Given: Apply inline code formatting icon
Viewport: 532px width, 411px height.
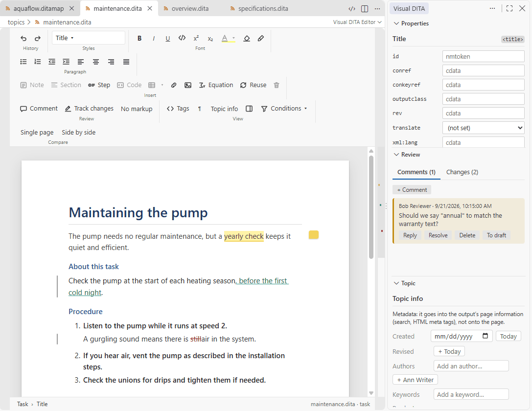Looking at the screenshot, I should pyautogui.click(x=182, y=38).
